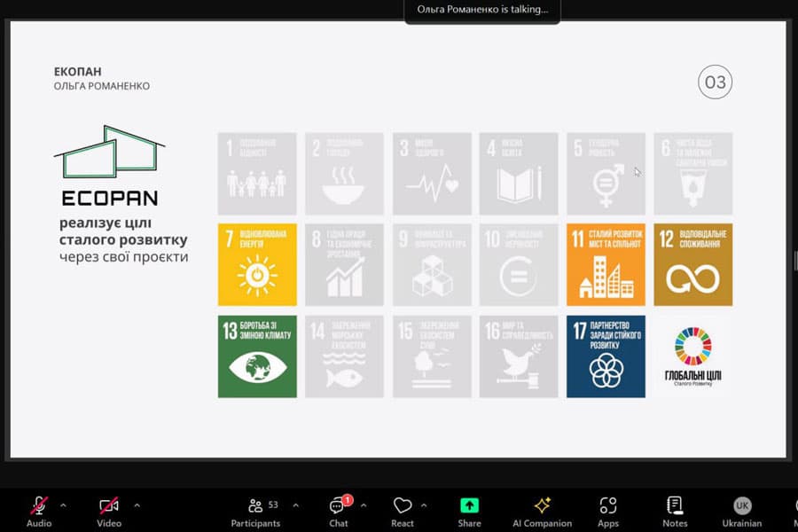Click greyed goal 2 hunger bowl tile
798x532 pixels.
[x=344, y=174]
